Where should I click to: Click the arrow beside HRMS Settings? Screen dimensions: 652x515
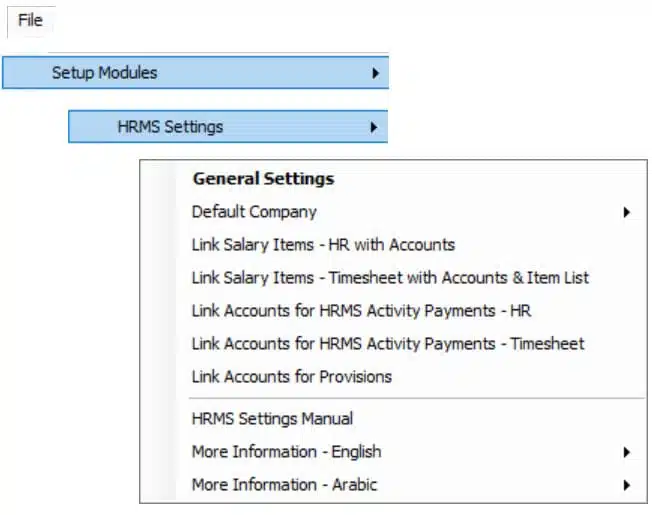tap(374, 127)
